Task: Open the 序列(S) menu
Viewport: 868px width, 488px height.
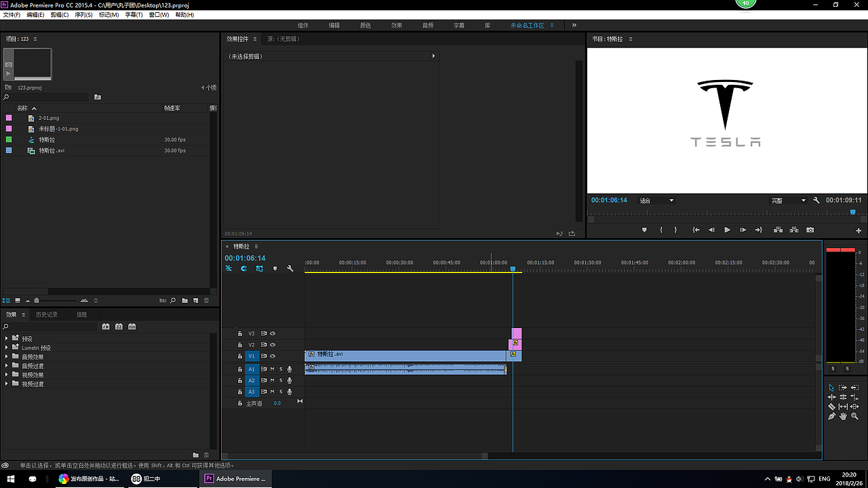Action: (x=84, y=15)
